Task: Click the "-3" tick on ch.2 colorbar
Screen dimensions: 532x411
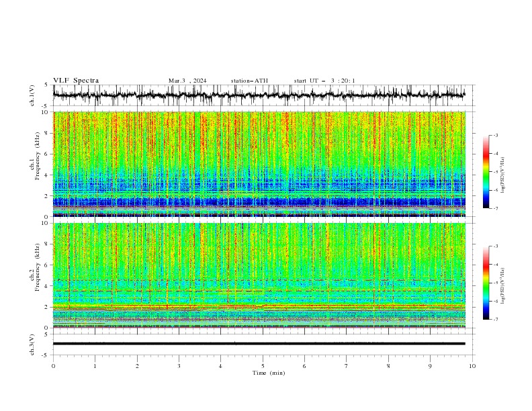Action: 496,246
